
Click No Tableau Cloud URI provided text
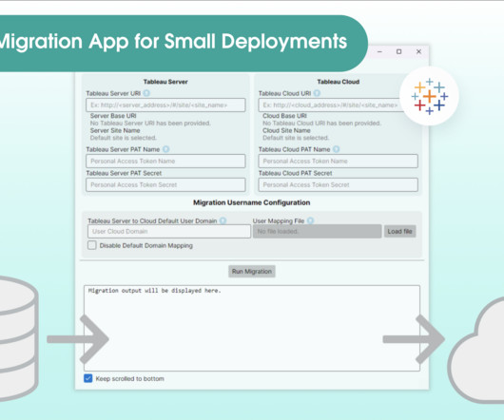321,123
